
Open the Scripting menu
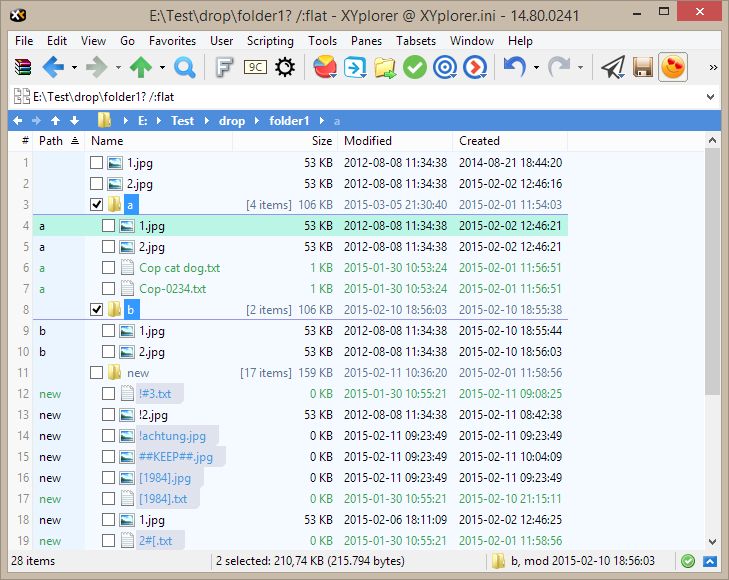pyautogui.click(x=270, y=41)
